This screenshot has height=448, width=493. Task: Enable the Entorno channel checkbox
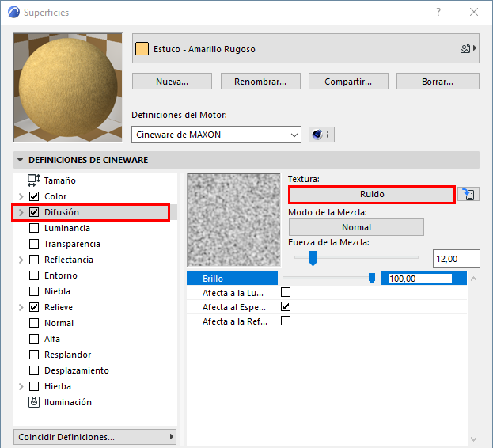click(x=34, y=275)
